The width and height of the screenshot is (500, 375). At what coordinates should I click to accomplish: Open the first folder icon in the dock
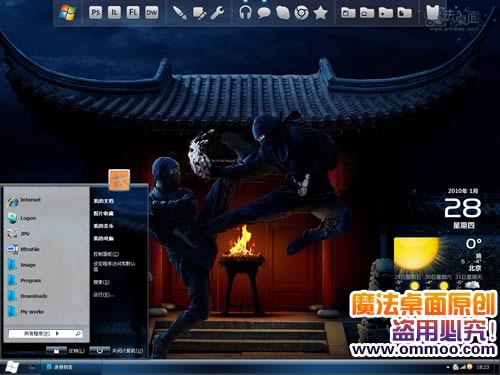(348, 13)
